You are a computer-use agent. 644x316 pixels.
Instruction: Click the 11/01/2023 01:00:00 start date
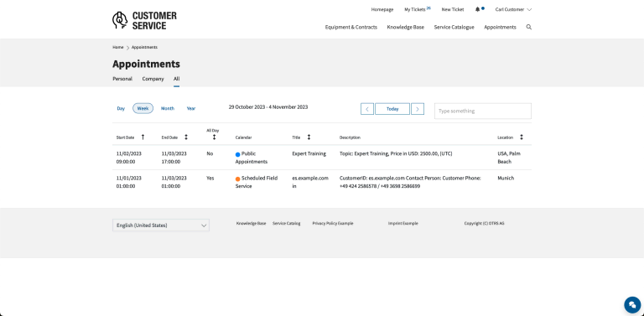(129, 182)
